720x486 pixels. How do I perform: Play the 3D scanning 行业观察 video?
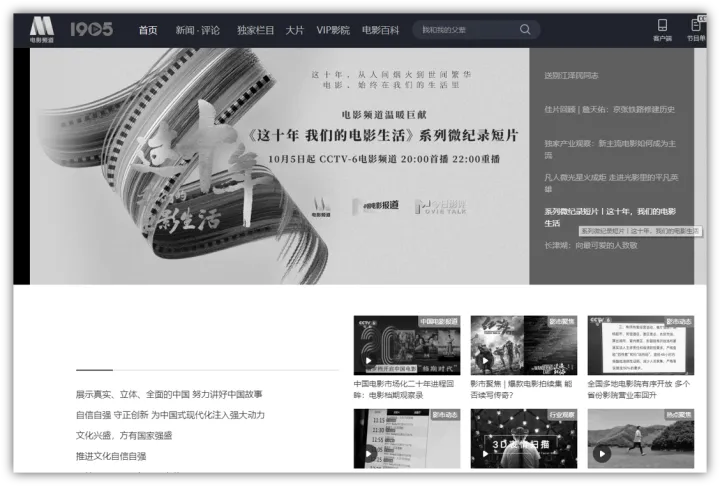[523, 439]
